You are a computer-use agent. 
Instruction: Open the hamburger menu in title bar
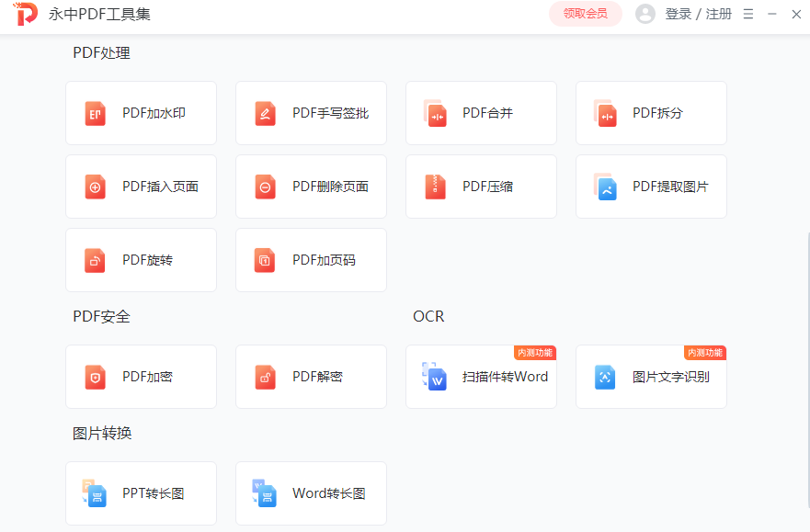coord(748,14)
